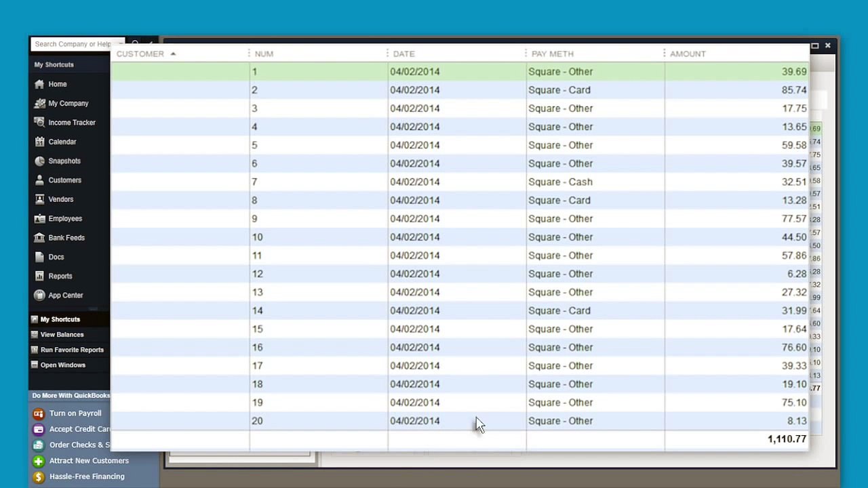Open the App Center icon
The height and width of the screenshot is (488, 868).
[x=39, y=295]
